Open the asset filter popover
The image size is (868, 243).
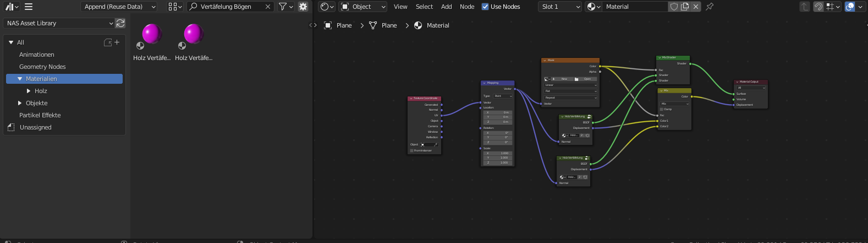tap(285, 7)
